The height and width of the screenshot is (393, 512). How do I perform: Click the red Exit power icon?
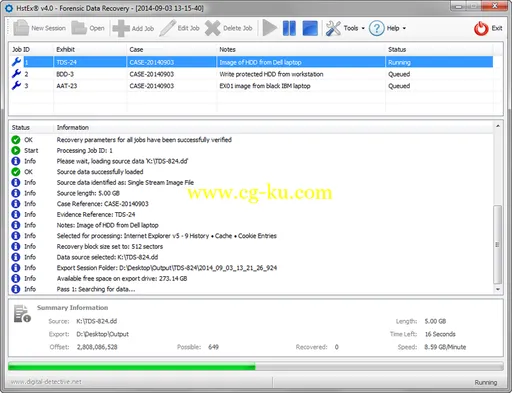tap(481, 28)
